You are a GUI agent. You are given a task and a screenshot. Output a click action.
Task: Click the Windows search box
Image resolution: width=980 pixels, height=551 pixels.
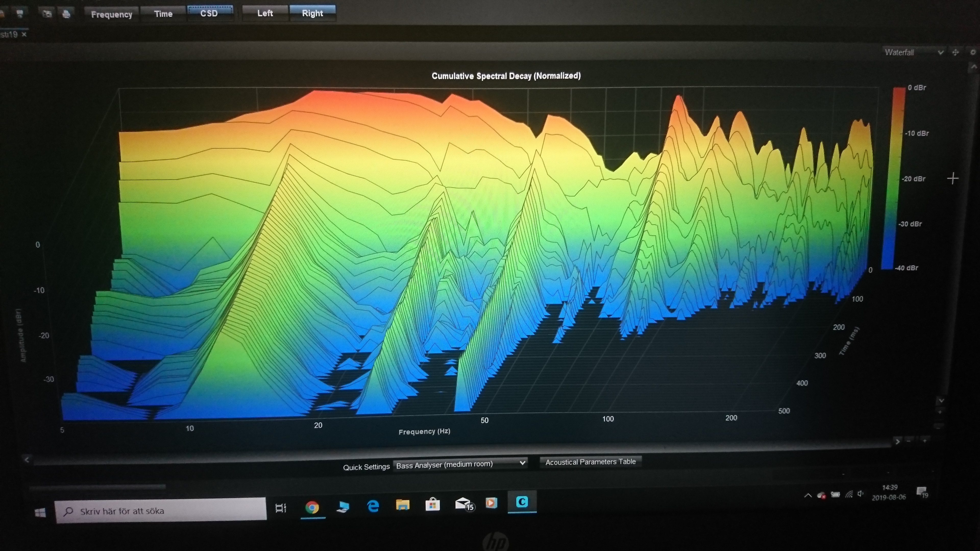click(161, 511)
